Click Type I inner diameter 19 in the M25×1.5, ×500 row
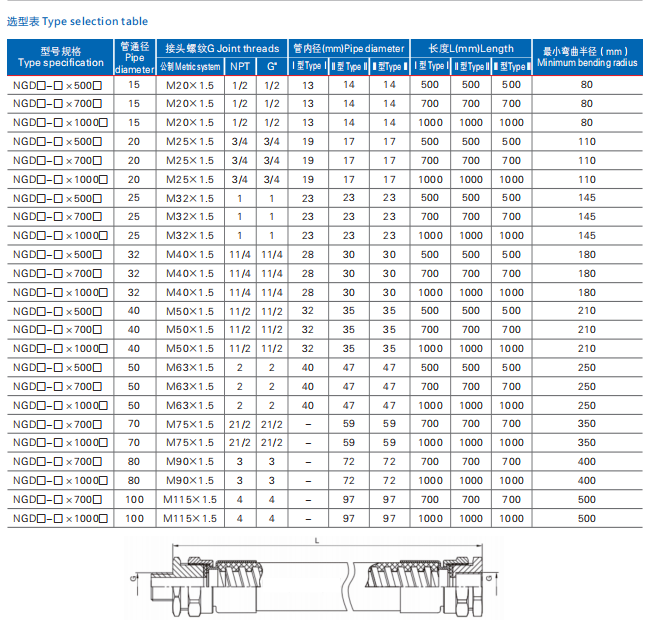Image resolution: width=654 pixels, height=622 pixels. (x=308, y=142)
